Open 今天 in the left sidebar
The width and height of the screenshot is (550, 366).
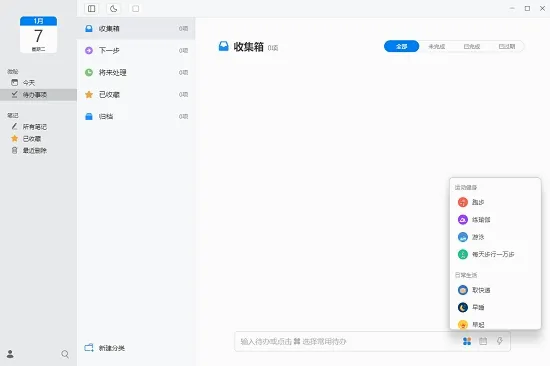point(38,83)
